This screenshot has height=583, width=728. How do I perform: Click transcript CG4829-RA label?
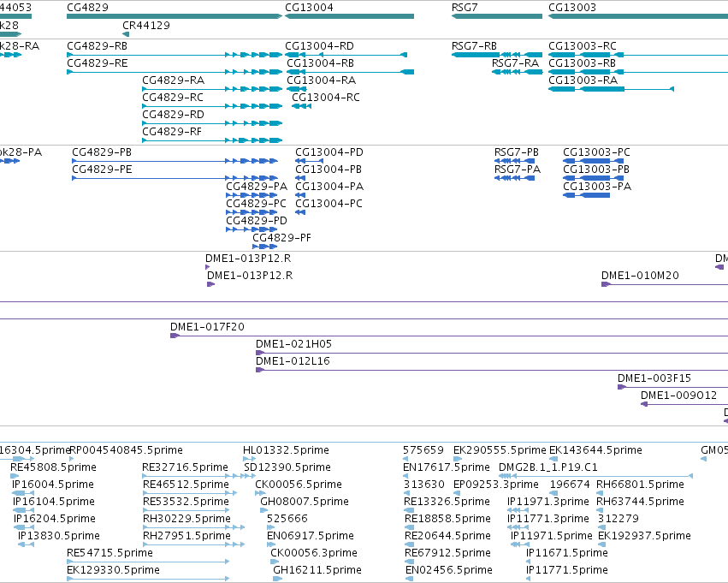pyautogui.click(x=173, y=80)
